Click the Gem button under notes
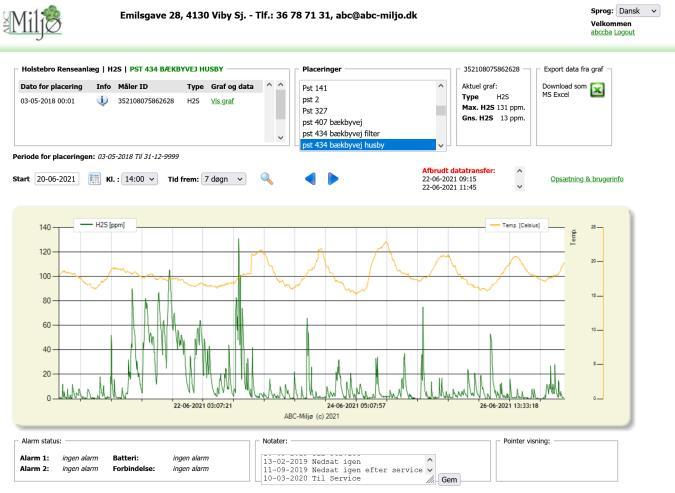The image size is (675, 493). 449,480
